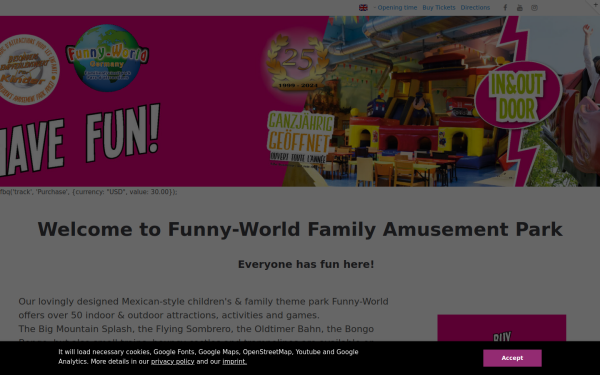This screenshot has width=600, height=375.
Task: Open the Facebook page icon
Action: point(505,8)
